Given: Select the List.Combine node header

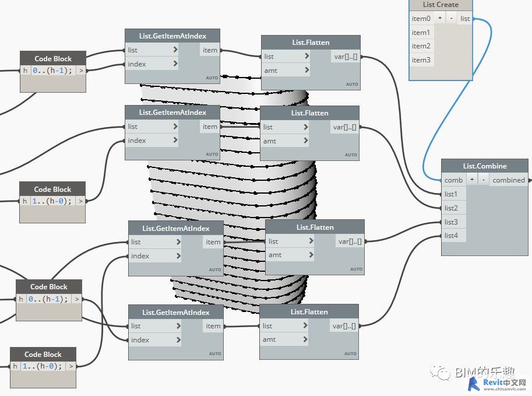Looking at the screenshot, I should pos(485,166).
